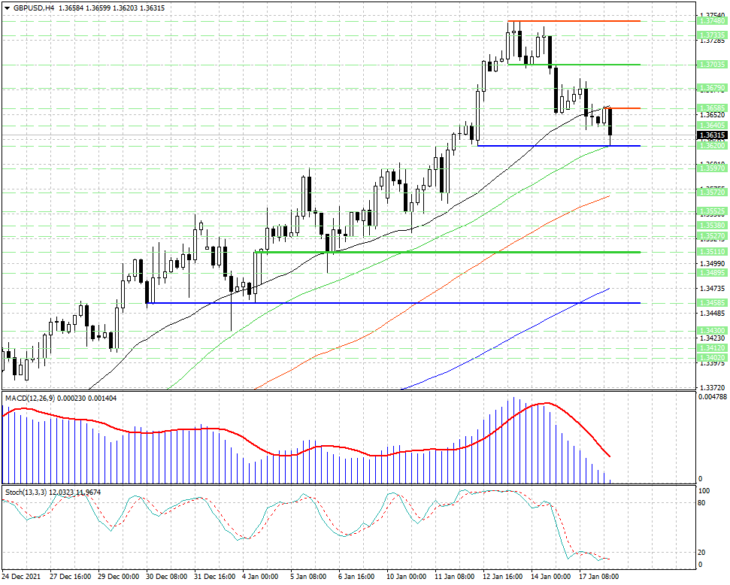Image resolution: width=730 pixels, height=585 pixels.
Task: Click the Stochastic 80 level scale label
Action: (703, 503)
